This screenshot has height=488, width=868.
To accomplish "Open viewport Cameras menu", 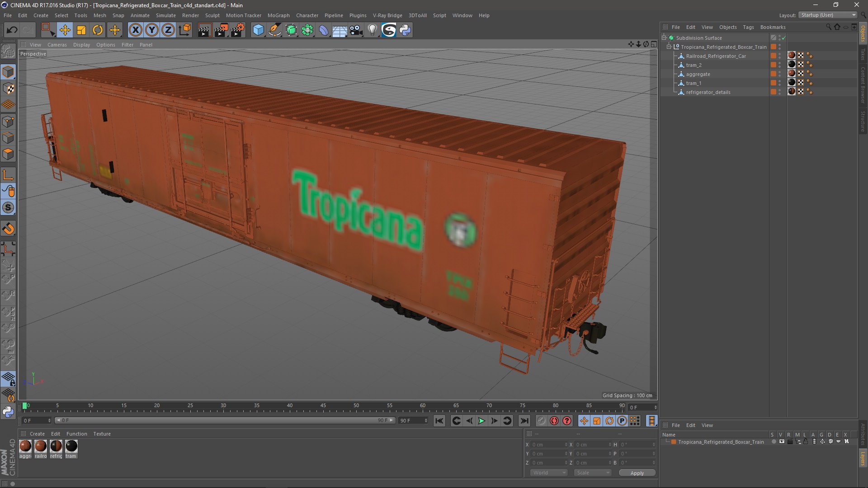I will tap(57, 45).
